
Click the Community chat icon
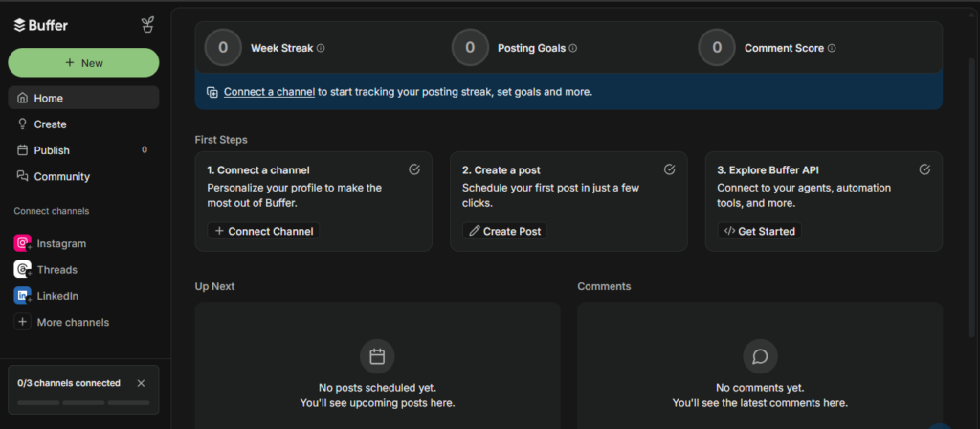tap(23, 176)
